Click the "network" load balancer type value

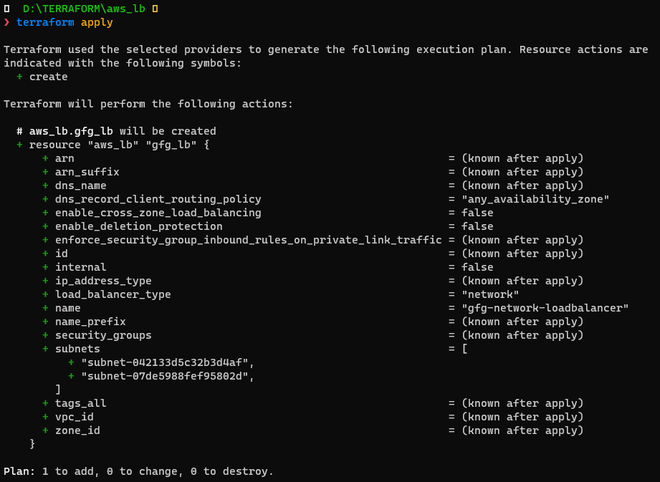(x=489, y=295)
